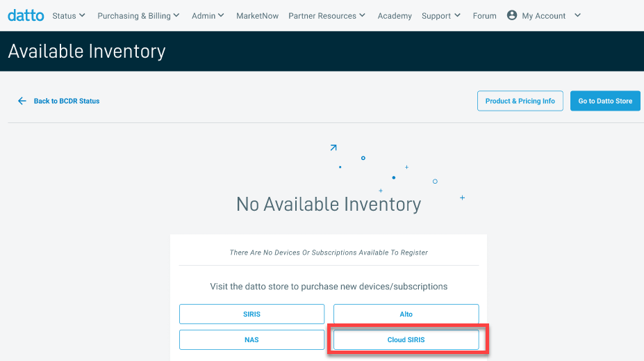Image resolution: width=644 pixels, height=361 pixels.
Task: Click the My Account label
Action: click(x=543, y=15)
